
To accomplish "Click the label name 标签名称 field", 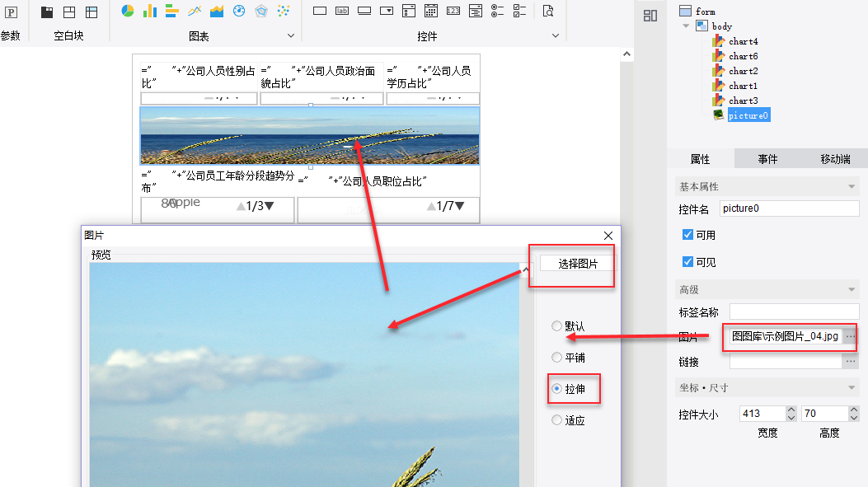I will 795,311.
